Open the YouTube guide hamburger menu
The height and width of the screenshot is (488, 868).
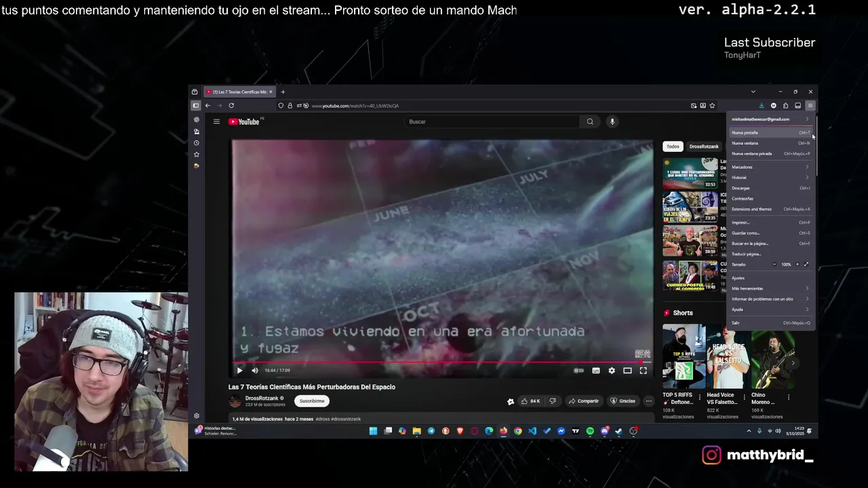pos(216,122)
